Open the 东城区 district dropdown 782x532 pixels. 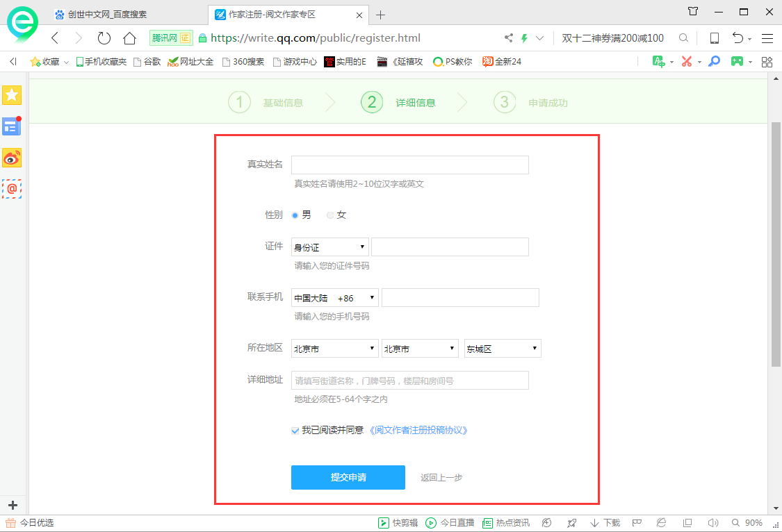(x=502, y=348)
